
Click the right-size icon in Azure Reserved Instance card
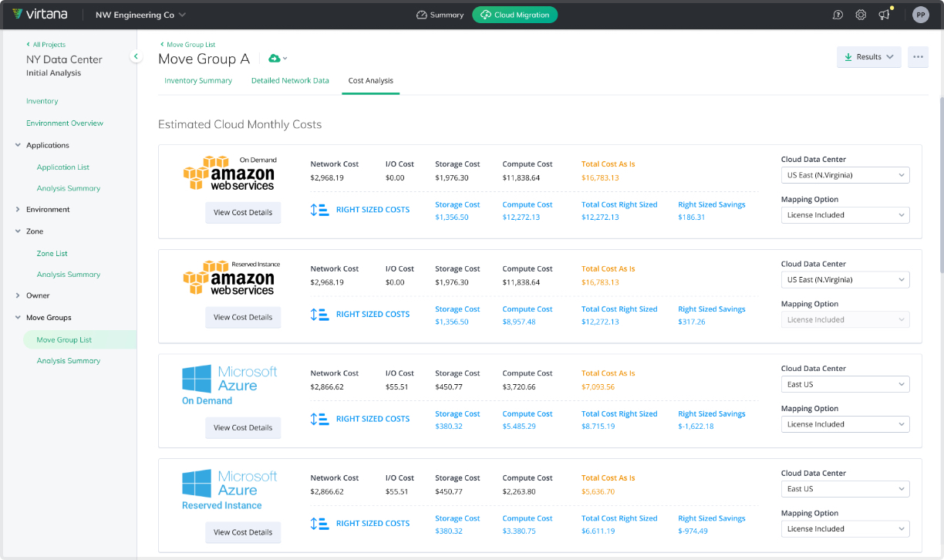click(319, 523)
